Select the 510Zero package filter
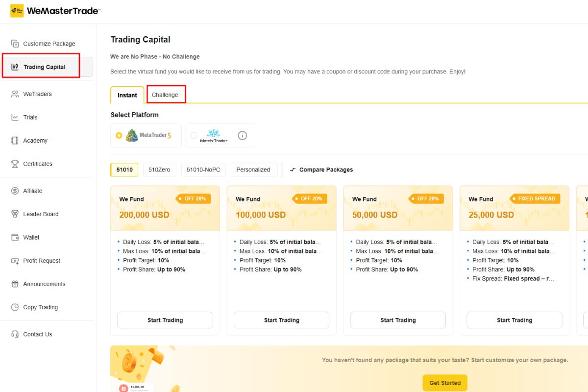This screenshot has height=392, width=588. click(159, 170)
